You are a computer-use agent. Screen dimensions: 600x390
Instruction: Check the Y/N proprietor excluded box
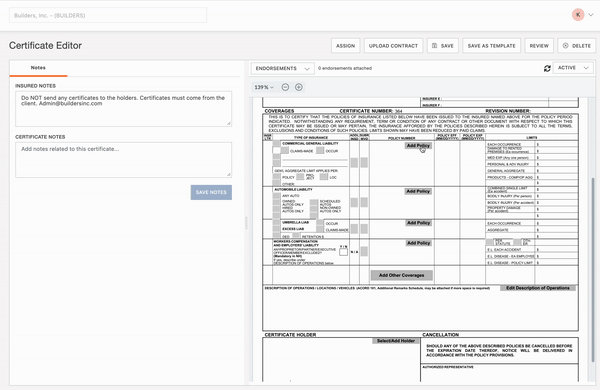(x=343, y=252)
